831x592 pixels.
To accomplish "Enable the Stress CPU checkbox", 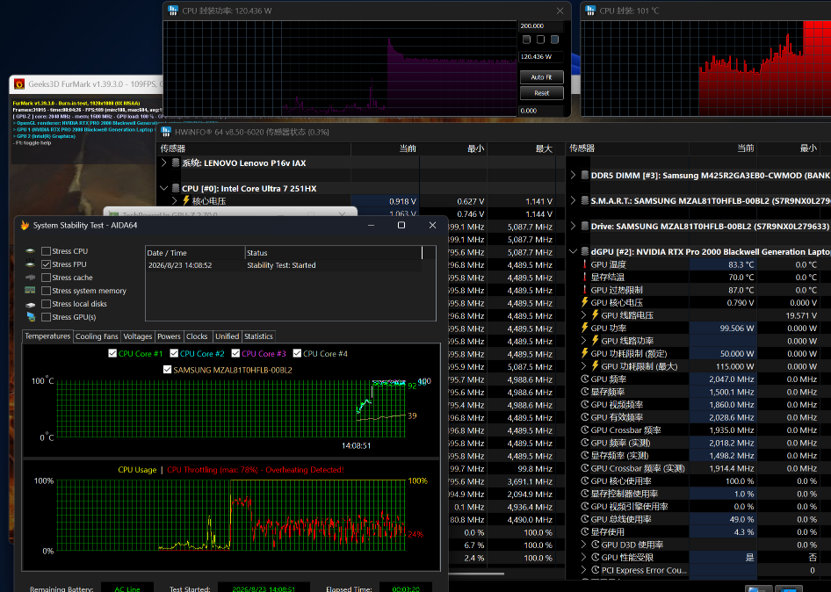I will 46,251.
